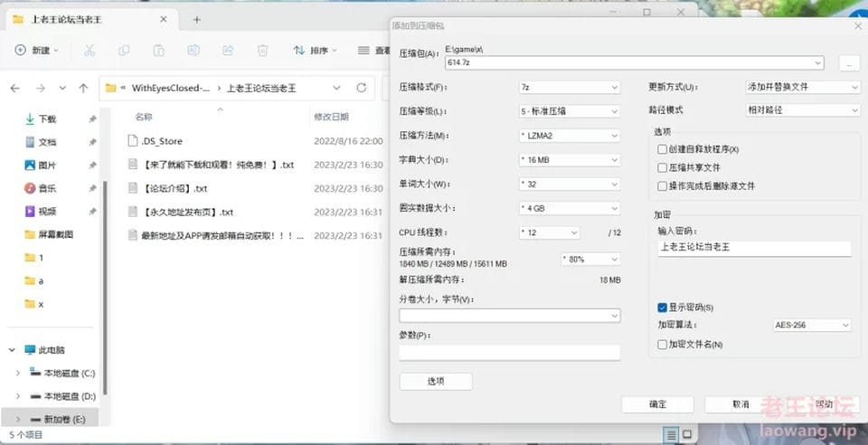The image size is (868, 445).
Task: Sort by 名称 column header
Action: pos(144,117)
